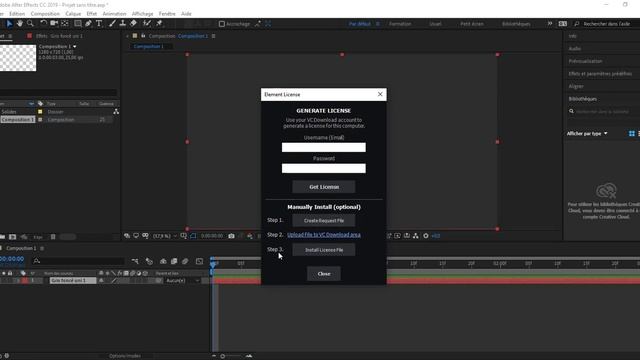This screenshot has height=360, width=640.
Task: Click the Creative Cloud libraries icon
Action: 606,191
